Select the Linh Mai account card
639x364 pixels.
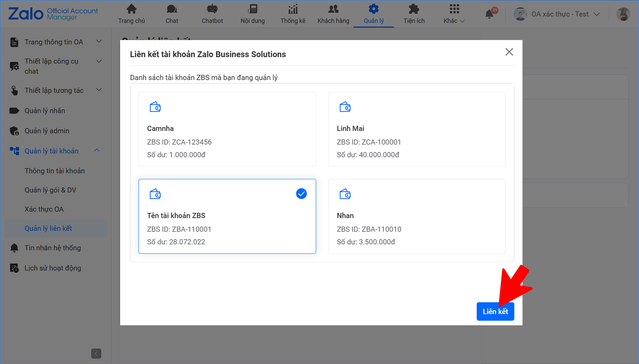(417, 129)
